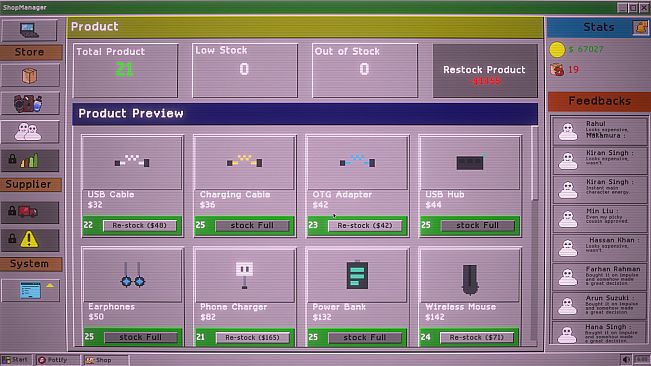Click the Product Preview header
651x366 pixels.
click(x=305, y=114)
